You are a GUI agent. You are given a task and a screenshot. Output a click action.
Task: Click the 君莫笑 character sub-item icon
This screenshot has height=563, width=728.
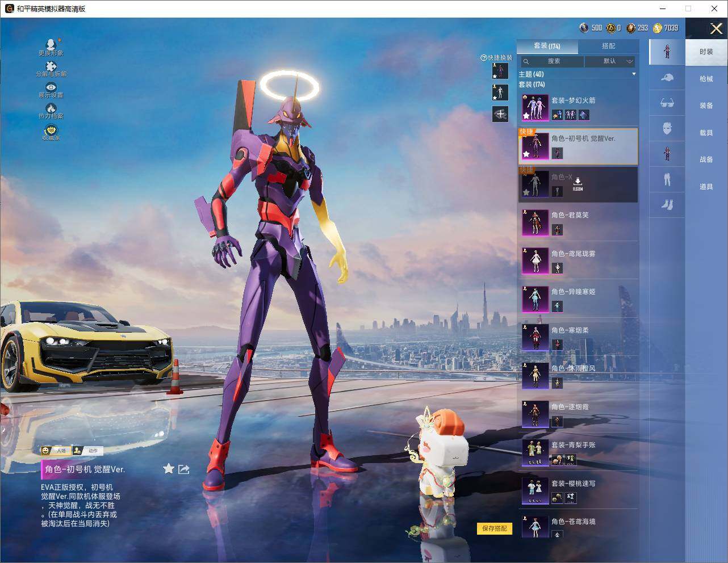pos(557,230)
